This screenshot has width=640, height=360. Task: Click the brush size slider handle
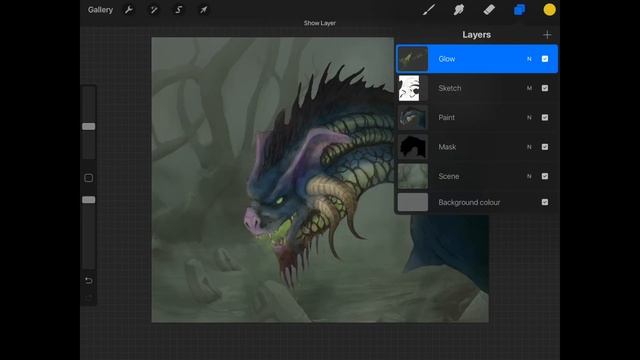coord(89,127)
